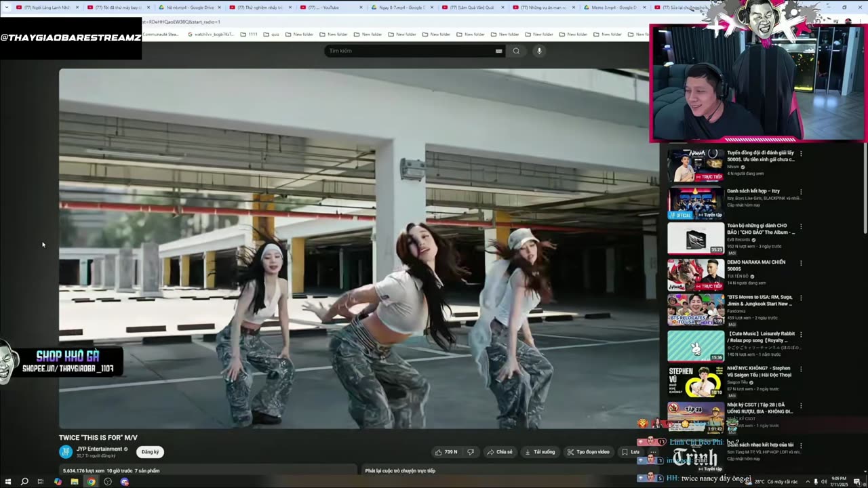This screenshot has width=868, height=488.
Task: Switch to 'Thử nghiệm nhảy trê' tab
Action: point(260,7)
